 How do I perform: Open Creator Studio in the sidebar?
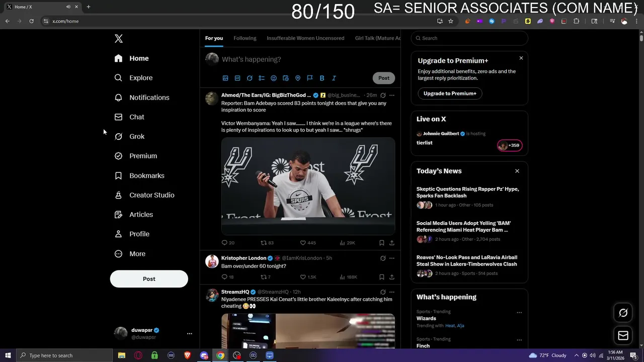click(x=144, y=195)
